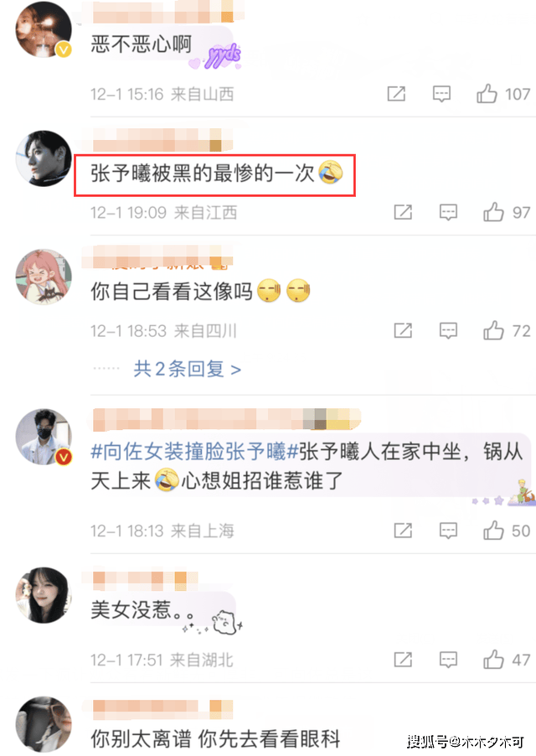
Task: Reply to the comment posted from 江西
Action: click(x=448, y=212)
